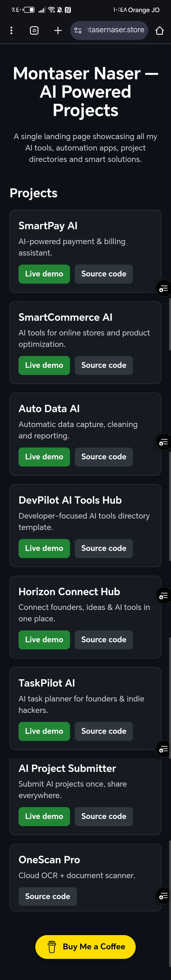Open Live demo for Auto Data AI
171x980 pixels.
click(x=44, y=457)
